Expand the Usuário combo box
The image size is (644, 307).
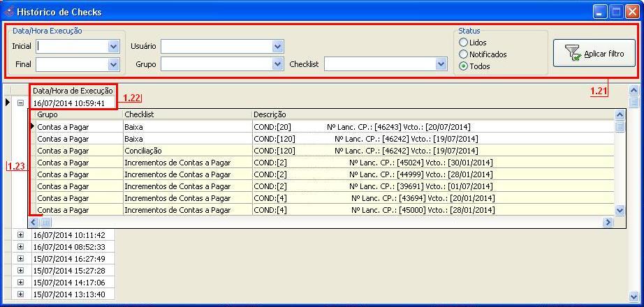(277, 47)
